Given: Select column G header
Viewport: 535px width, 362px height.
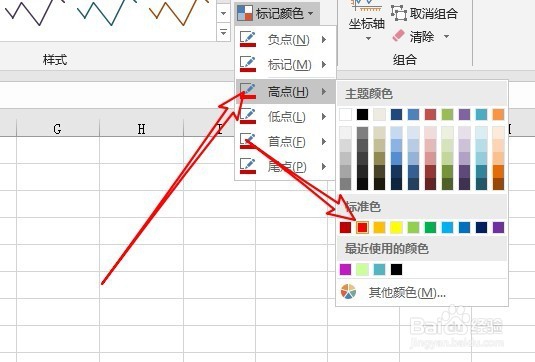Looking at the screenshot, I should [58, 129].
